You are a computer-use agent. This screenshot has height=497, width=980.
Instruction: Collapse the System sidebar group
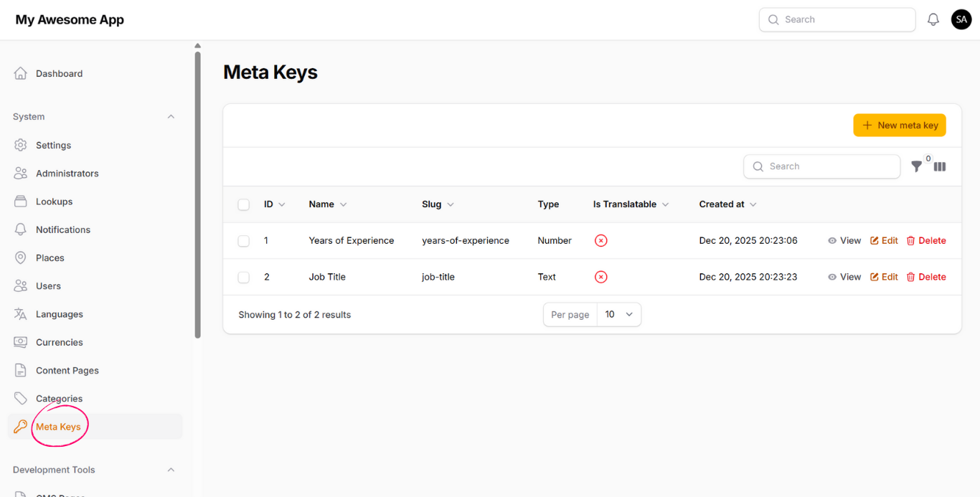171,117
